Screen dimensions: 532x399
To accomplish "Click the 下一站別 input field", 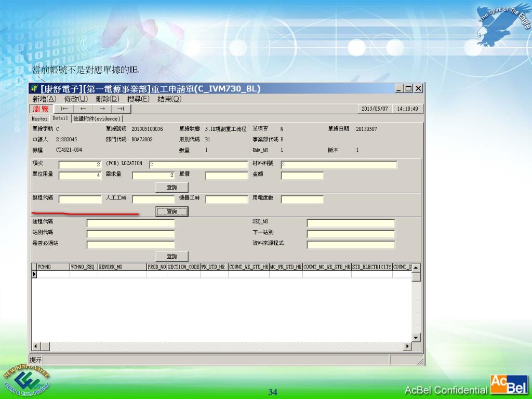I will click(351, 234).
